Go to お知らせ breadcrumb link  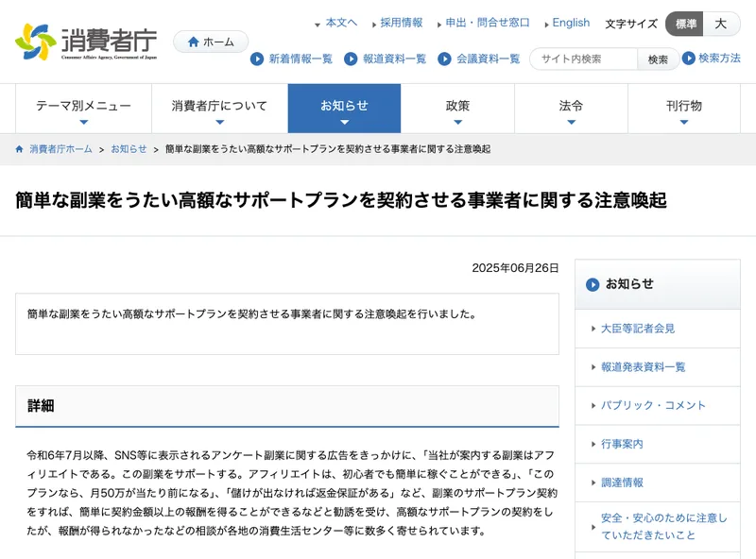coord(129,149)
